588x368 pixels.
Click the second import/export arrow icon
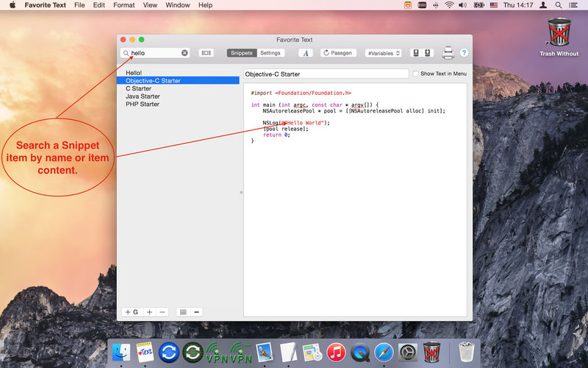point(428,53)
